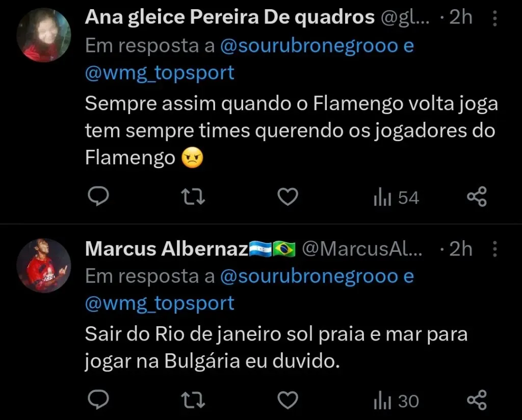Screen dimensions: 522x420
Task: Open Ana gleice Pereira De quadros profile name
Action: [229, 17]
